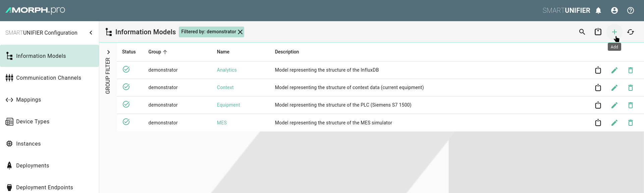
Task: Export the Analytics model
Action: point(598,70)
